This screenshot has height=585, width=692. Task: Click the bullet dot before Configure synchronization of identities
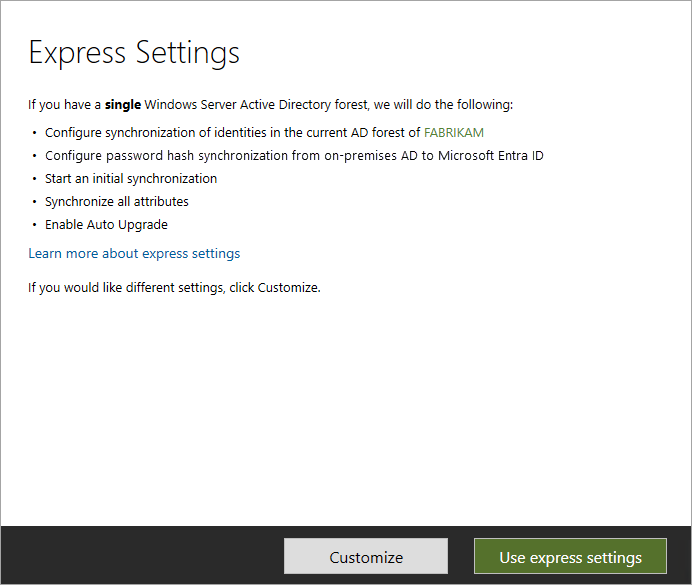point(34,132)
